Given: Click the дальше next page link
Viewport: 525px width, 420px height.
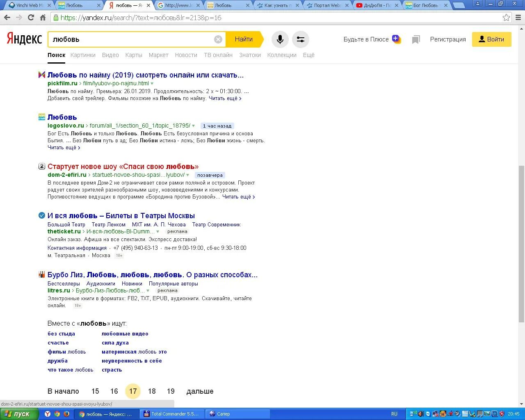Looking at the screenshot, I should click(200, 391).
